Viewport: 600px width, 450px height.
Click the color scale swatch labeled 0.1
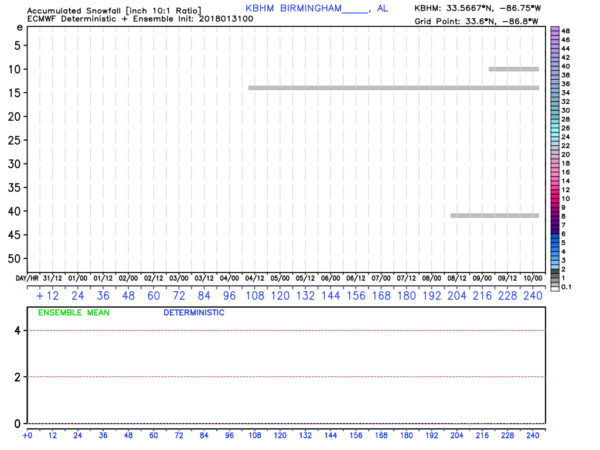click(554, 285)
